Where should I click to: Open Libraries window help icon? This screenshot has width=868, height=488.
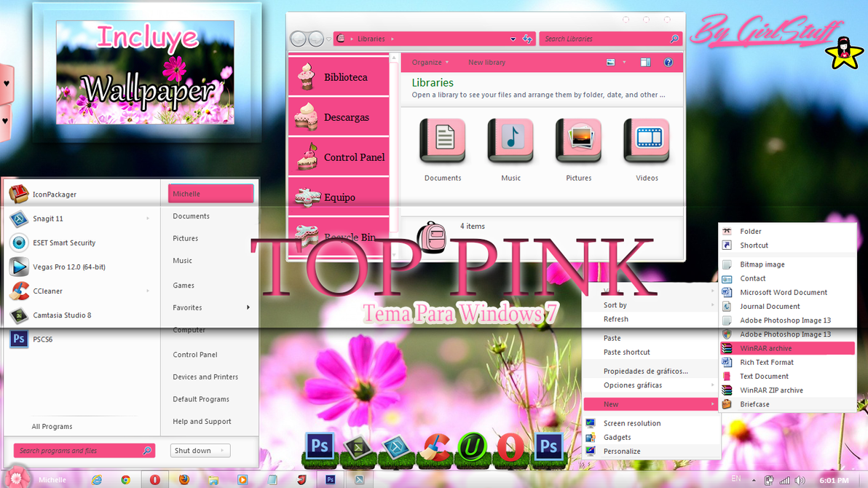[x=668, y=62]
